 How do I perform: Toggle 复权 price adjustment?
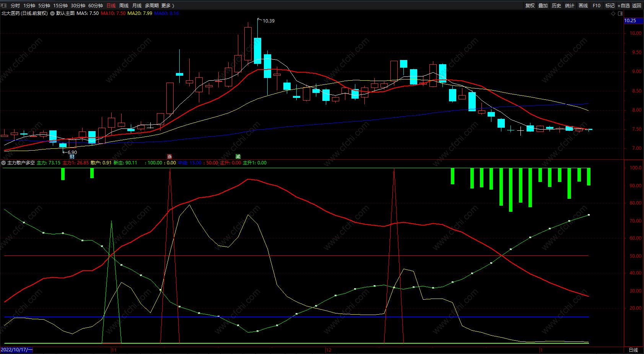coord(530,5)
